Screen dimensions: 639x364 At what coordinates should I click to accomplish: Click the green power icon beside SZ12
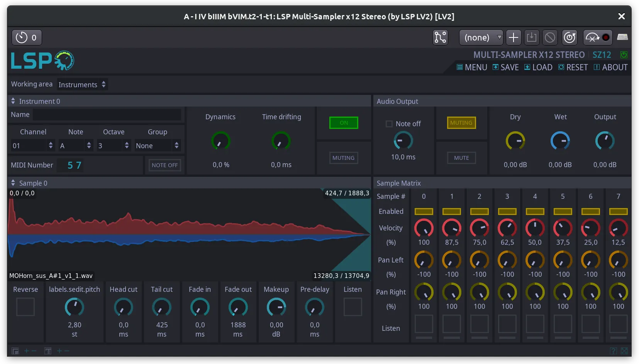(x=624, y=55)
